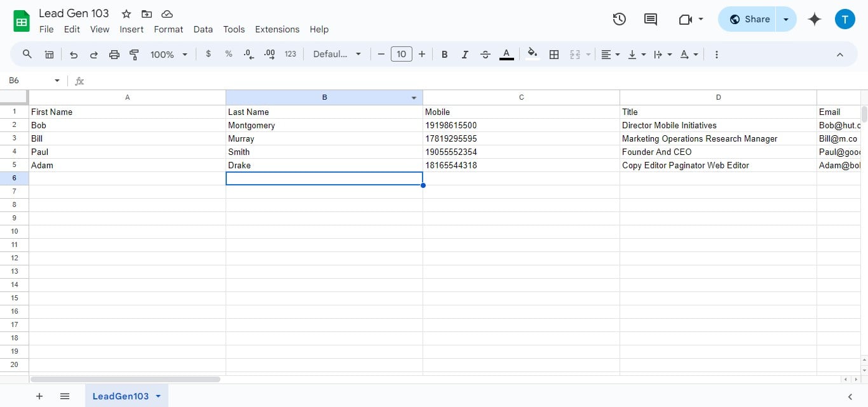Open the print dialog
This screenshot has height=407, width=868.
pos(114,54)
